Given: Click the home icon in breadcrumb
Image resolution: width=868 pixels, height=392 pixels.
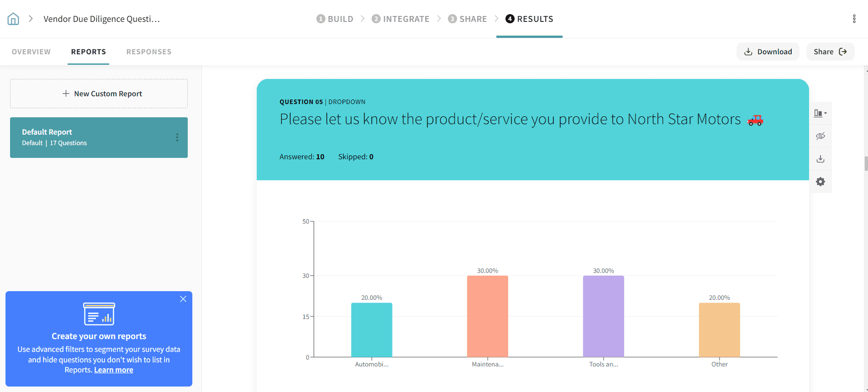Looking at the screenshot, I should point(13,19).
